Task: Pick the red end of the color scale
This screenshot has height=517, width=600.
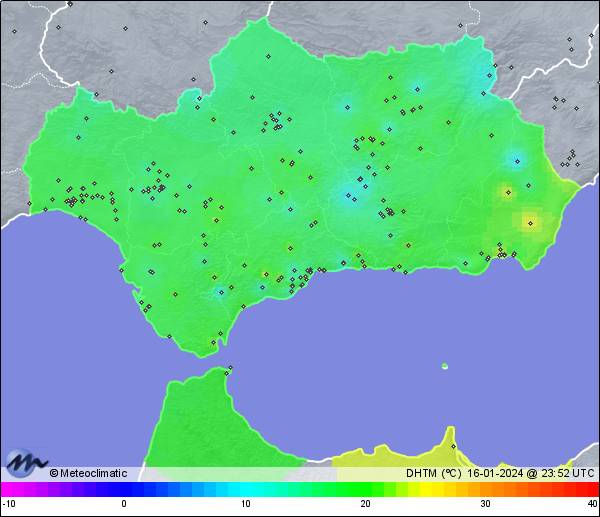Action: point(592,489)
